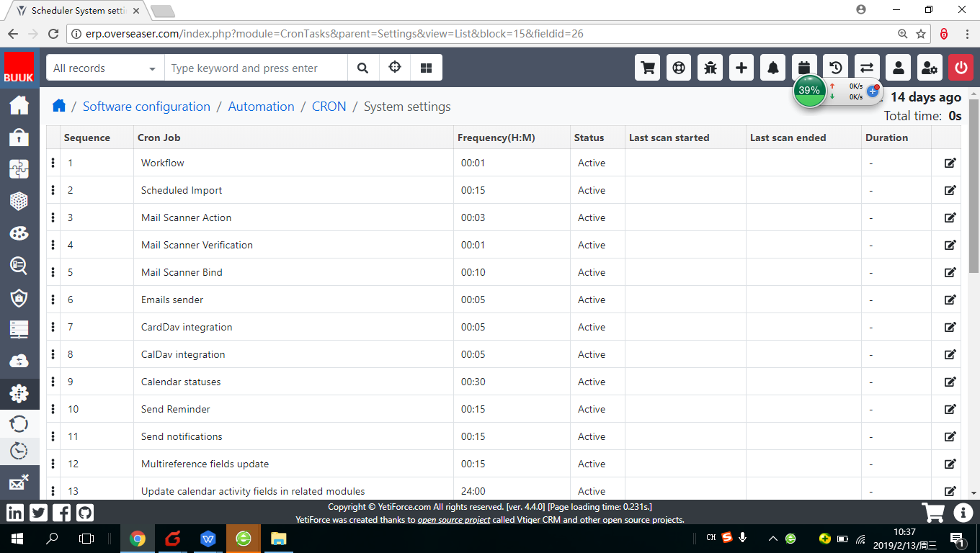980x553 pixels.
Task: Click the Software configuration breadcrumb link
Action: tap(146, 107)
